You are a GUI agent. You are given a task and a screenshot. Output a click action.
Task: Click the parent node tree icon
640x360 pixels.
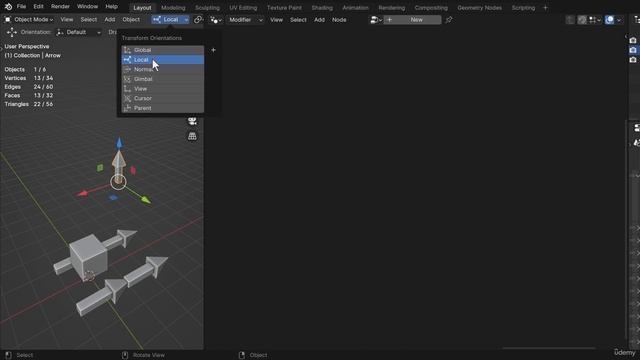pyautogui.click(x=570, y=20)
